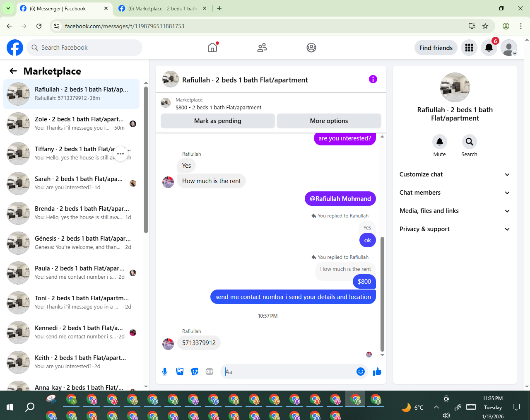
Task: Close the Marketplace browser tab
Action: [x=204, y=8]
